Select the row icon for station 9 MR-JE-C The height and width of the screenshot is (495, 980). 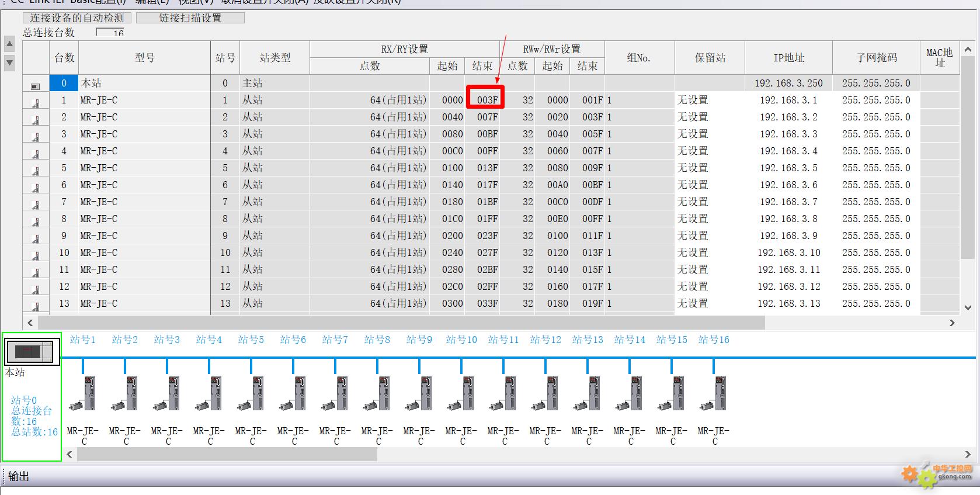[x=35, y=238]
